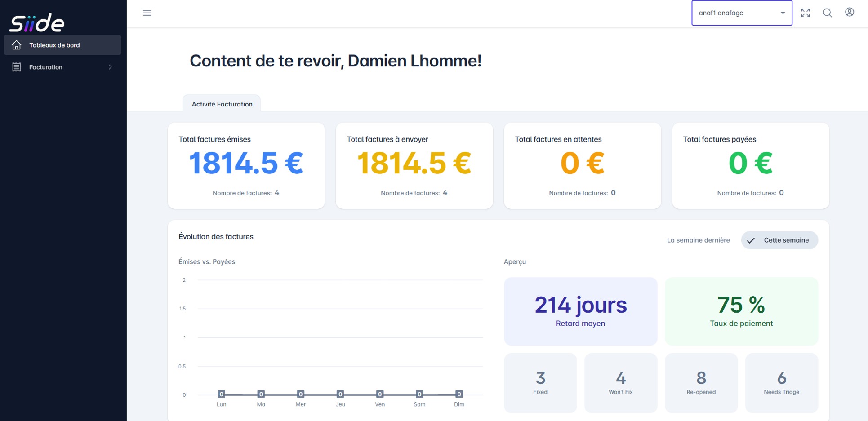868x421 pixels.
Task: Open the user profile icon
Action: 849,13
